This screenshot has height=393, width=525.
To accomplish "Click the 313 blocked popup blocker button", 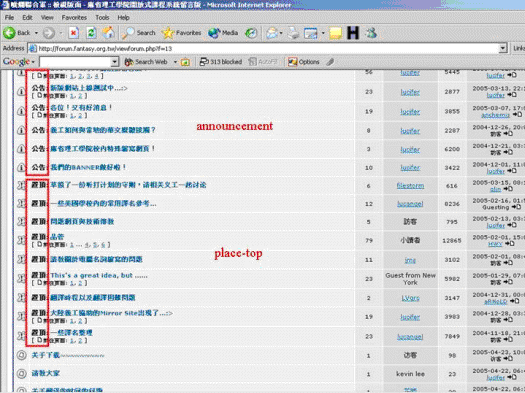I will click(x=221, y=62).
